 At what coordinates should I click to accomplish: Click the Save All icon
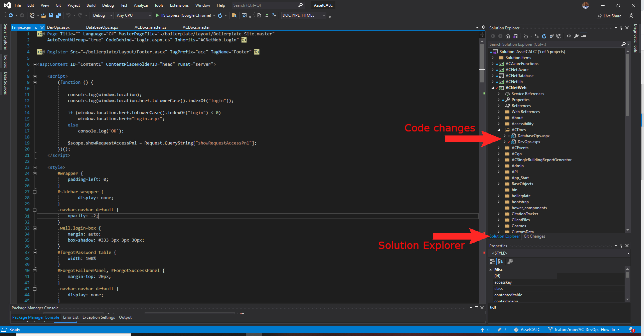point(58,15)
